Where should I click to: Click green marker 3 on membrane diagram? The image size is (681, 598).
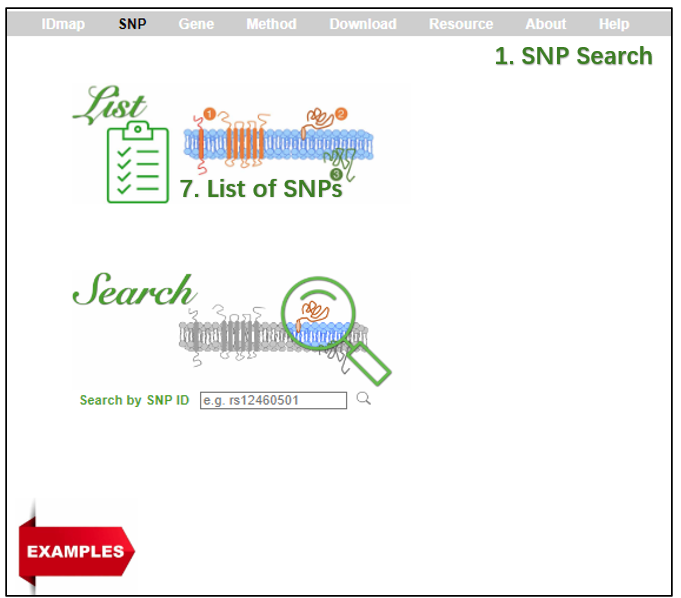click(336, 174)
